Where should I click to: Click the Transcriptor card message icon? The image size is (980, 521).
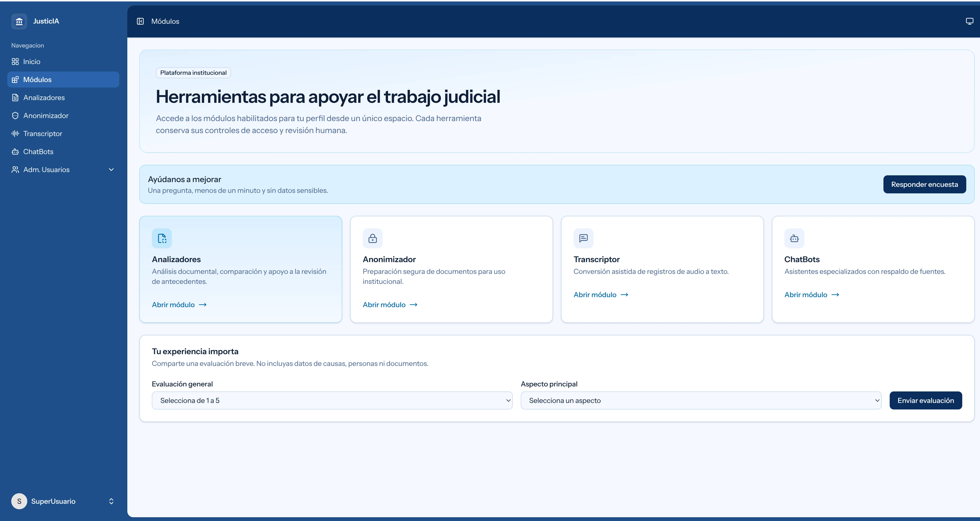tap(583, 238)
